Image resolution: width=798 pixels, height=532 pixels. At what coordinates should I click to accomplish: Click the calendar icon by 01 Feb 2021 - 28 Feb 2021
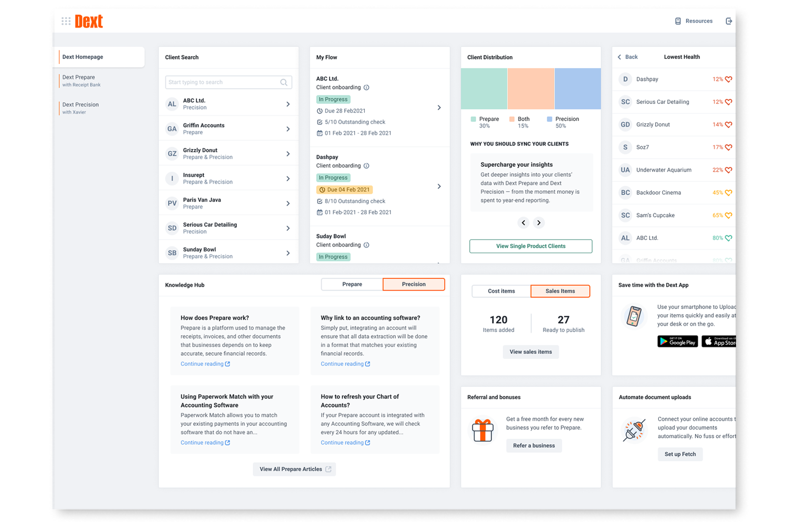pos(320,133)
